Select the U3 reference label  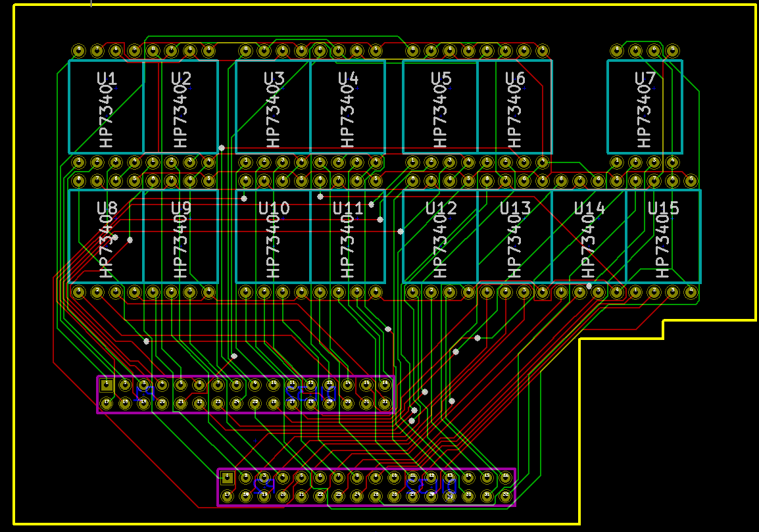point(274,78)
